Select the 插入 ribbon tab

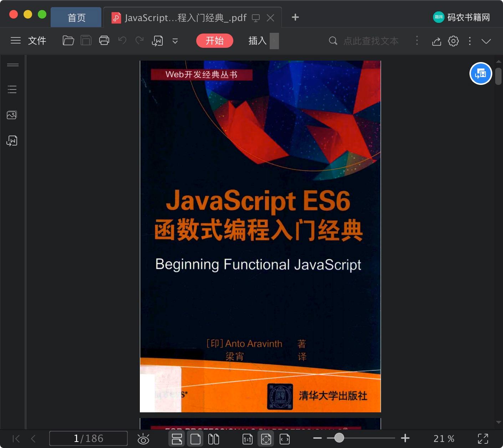(258, 41)
